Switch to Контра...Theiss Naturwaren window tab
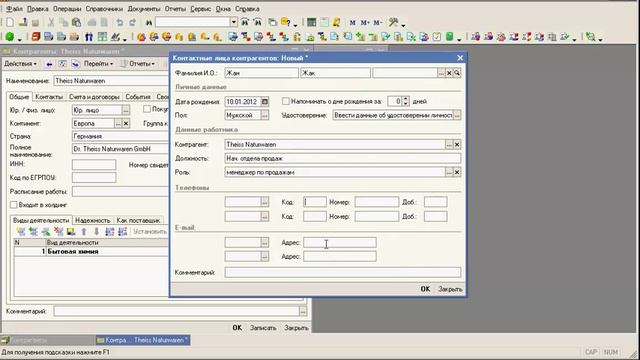 click(x=143, y=340)
